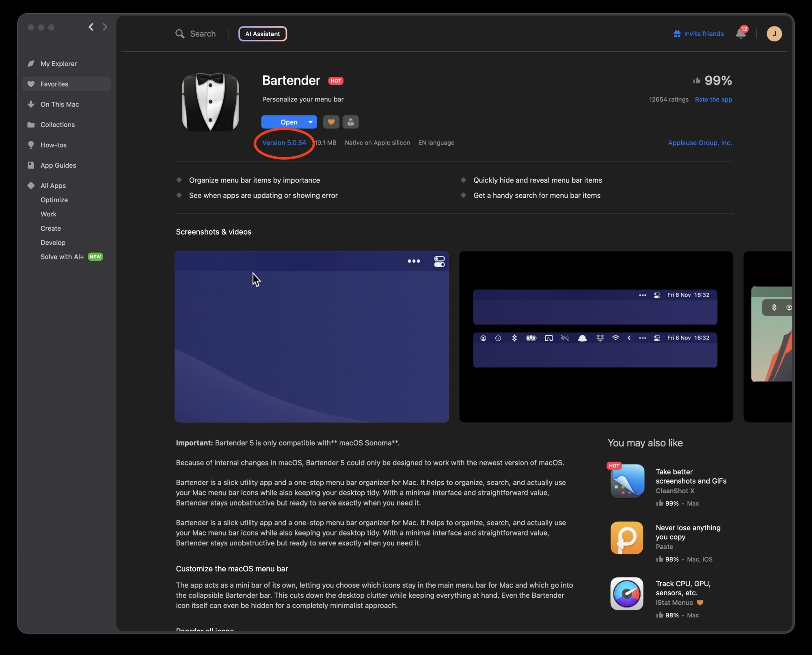Click the iStat Menus orange heart

[700, 603]
